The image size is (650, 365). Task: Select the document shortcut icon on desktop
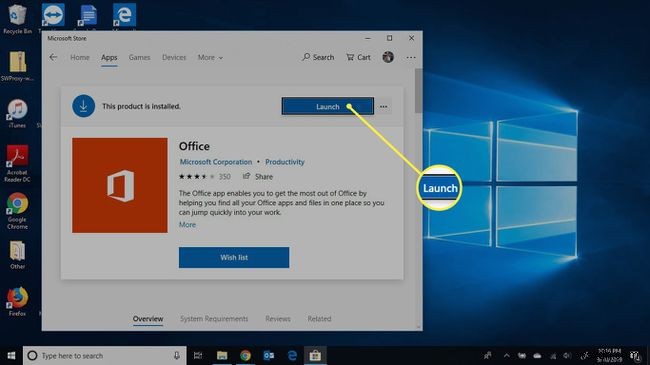[88, 16]
